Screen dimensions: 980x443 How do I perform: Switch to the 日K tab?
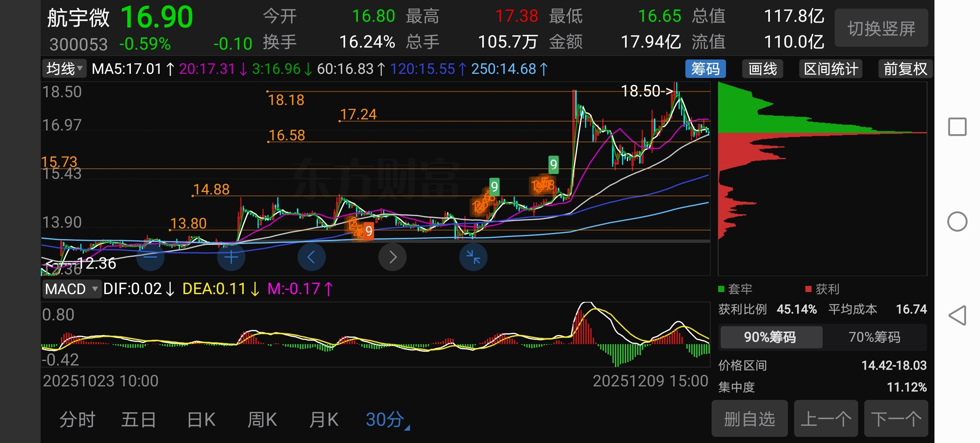pyautogui.click(x=201, y=420)
